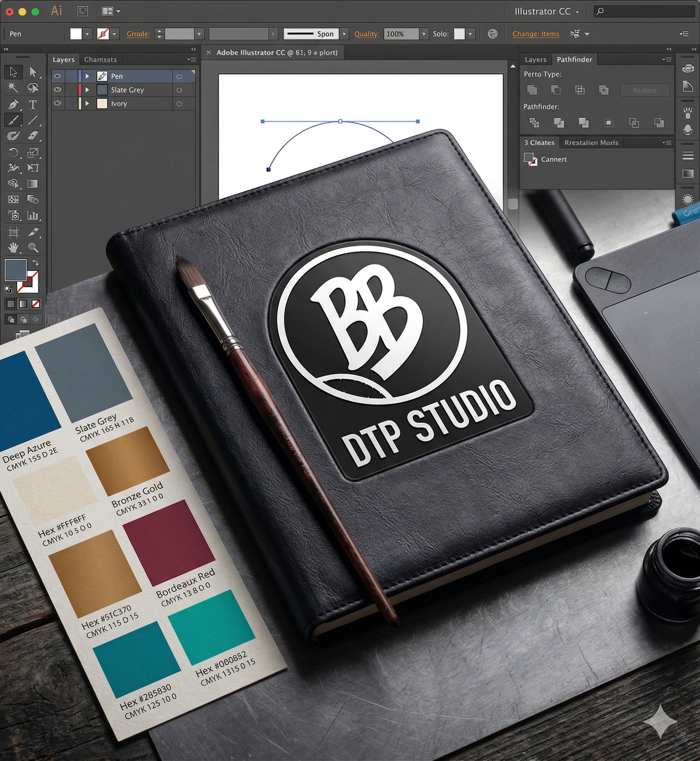This screenshot has width=700, height=761.
Task: Click the Grrade link in control bar
Action: point(138,34)
